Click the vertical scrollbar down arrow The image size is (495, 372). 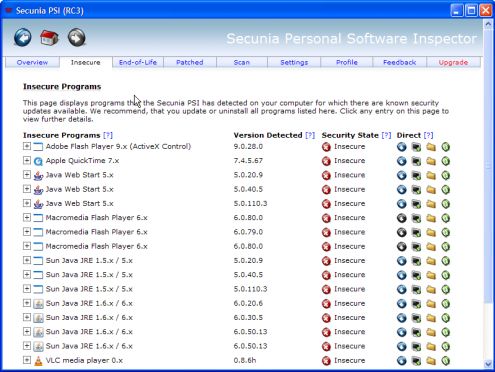point(488,364)
